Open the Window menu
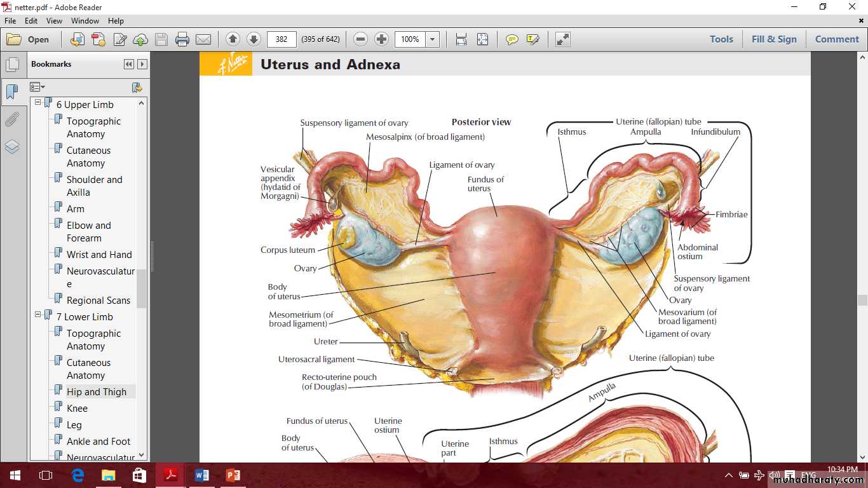 [x=85, y=21]
